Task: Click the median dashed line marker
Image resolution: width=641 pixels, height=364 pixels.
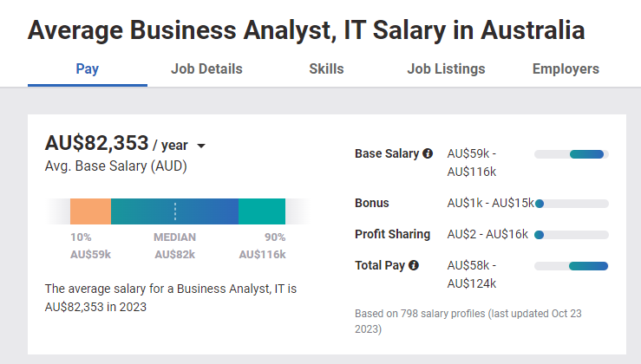Action: click(x=175, y=211)
